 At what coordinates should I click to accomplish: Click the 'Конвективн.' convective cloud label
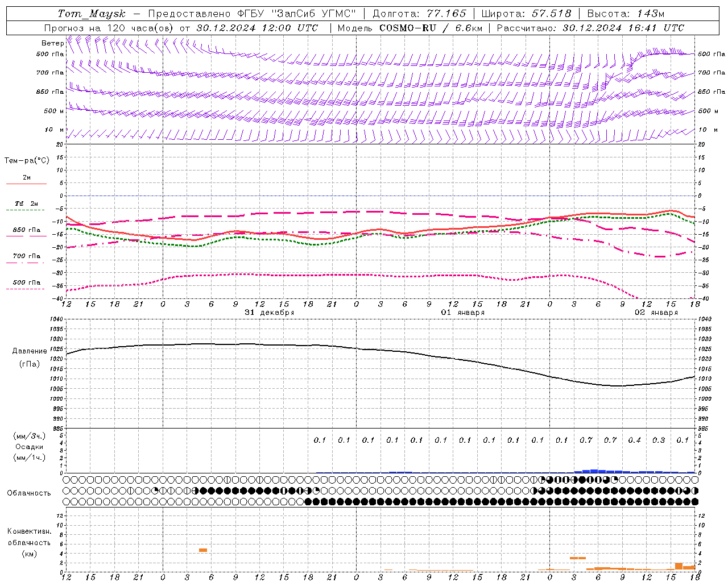[29, 531]
